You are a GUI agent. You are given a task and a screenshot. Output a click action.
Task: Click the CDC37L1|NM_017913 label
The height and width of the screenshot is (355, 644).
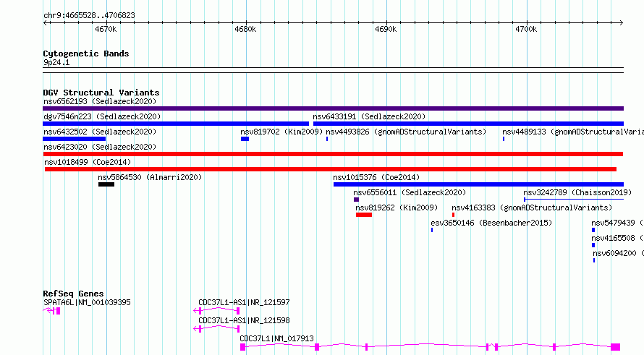276,338
